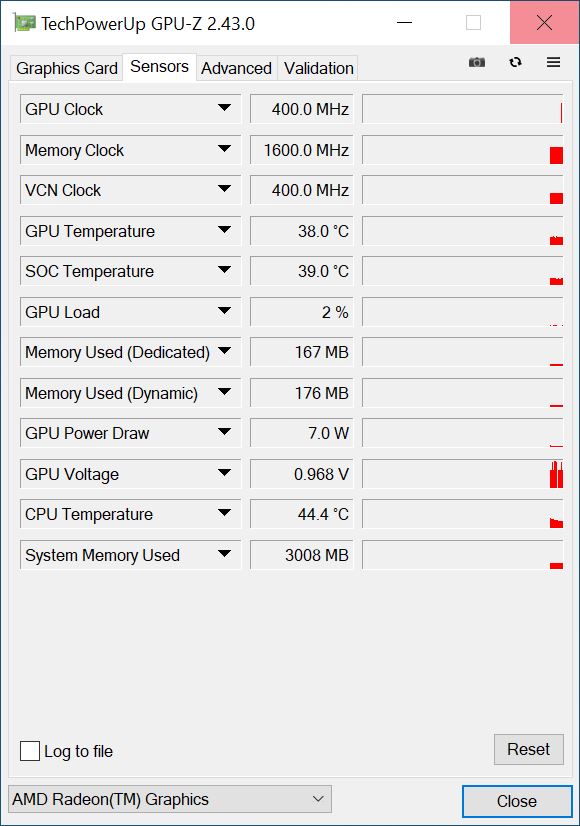The width and height of the screenshot is (580, 826).
Task: Expand the GPU Power Draw dropdown arrow
Action: 224,432
